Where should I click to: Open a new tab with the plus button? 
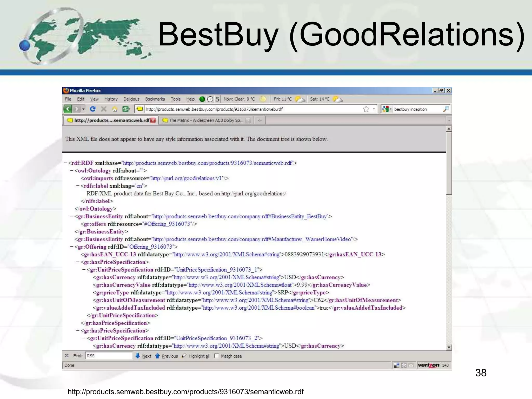[x=260, y=120]
